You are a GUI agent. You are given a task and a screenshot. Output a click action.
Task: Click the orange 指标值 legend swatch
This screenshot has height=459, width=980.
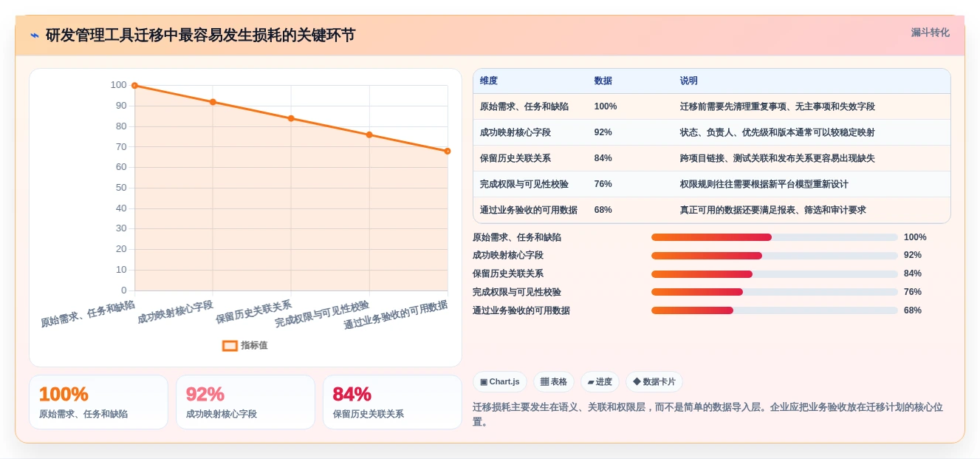[x=230, y=345]
